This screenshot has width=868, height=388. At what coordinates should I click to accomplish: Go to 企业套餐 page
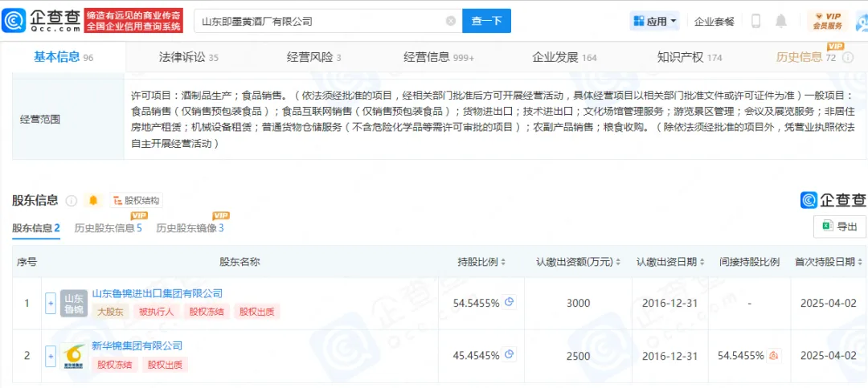(x=714, y=22)
